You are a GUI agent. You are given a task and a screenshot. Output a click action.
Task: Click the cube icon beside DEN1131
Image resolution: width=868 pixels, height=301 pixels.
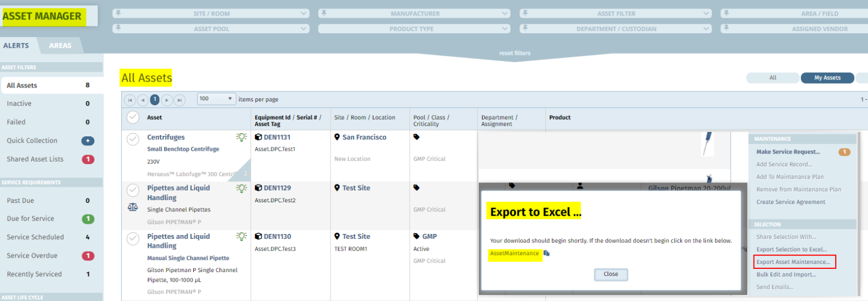(258, 137)
